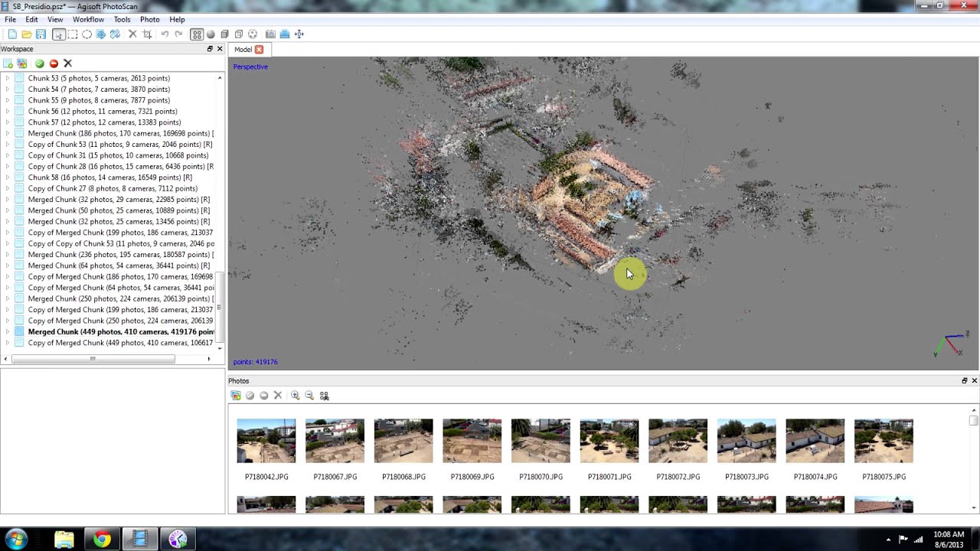The image size is (980, 551).
Task: Switch to Wireframe view mode
Action: 239,34
